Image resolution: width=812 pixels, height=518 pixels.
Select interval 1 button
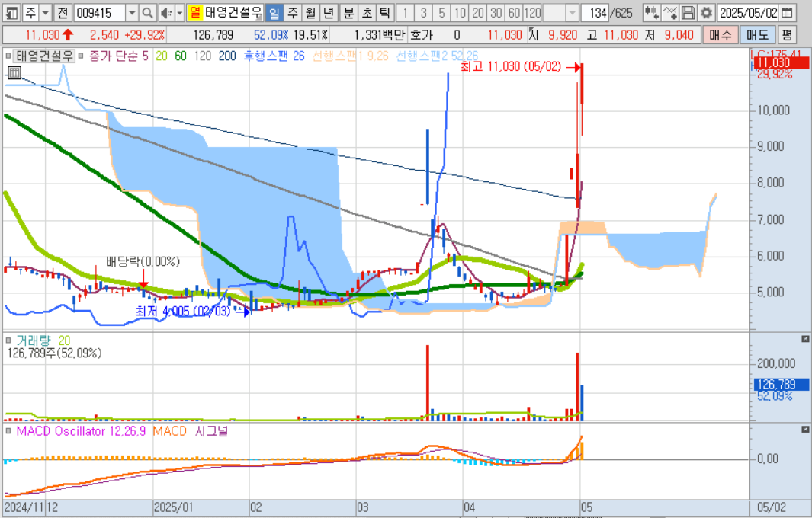click(405, 12)
